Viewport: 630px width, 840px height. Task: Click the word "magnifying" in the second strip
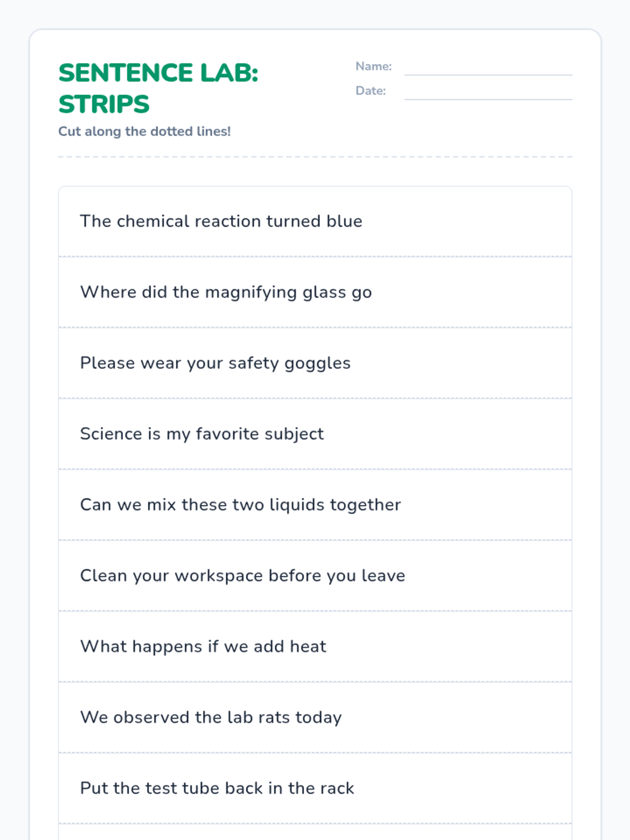point(251,292)
